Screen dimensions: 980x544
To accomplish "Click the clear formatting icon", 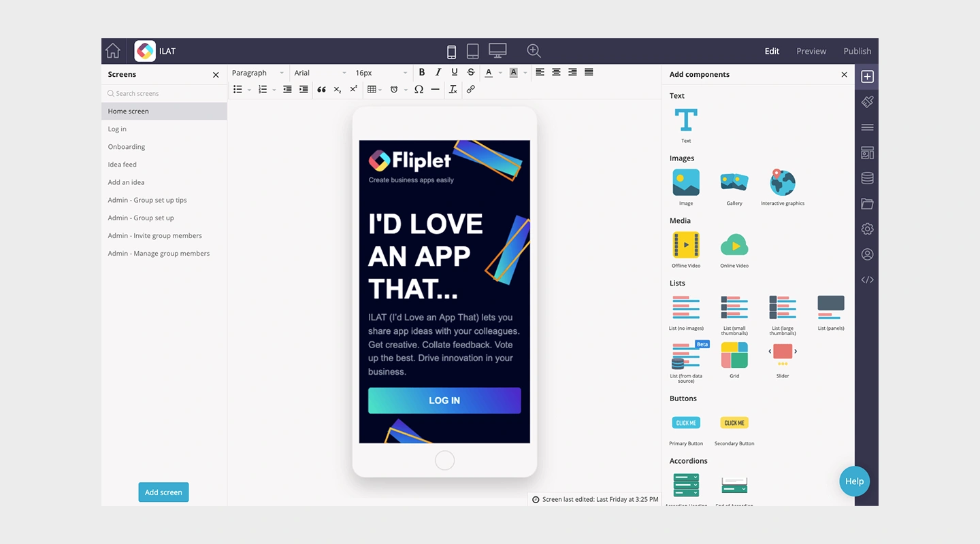I will pyautogui.click(x=453, y=89).
